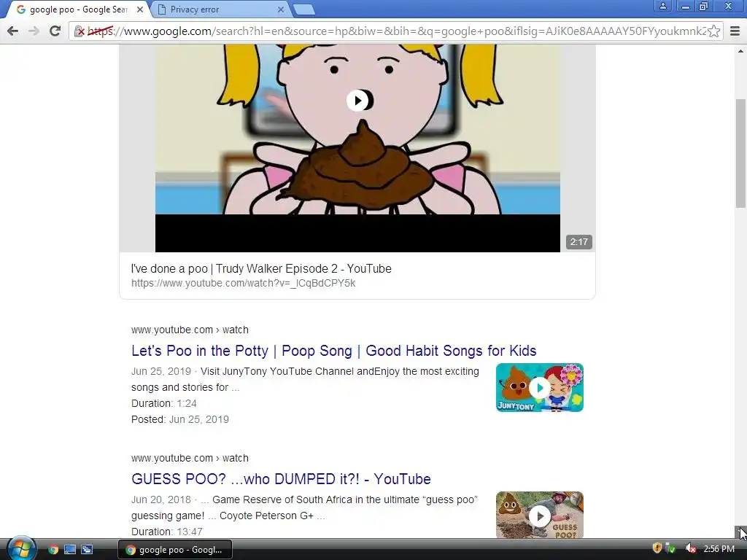Open the Chrome hamburger menu
Screen dimensions: 747x560
click(735, 31)
